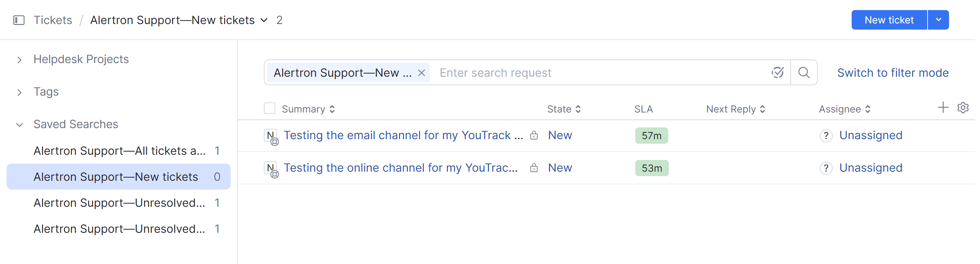Viewport: 980px width, 264px height.
Task: Expand the Tags section
Action: coord(20,92)
